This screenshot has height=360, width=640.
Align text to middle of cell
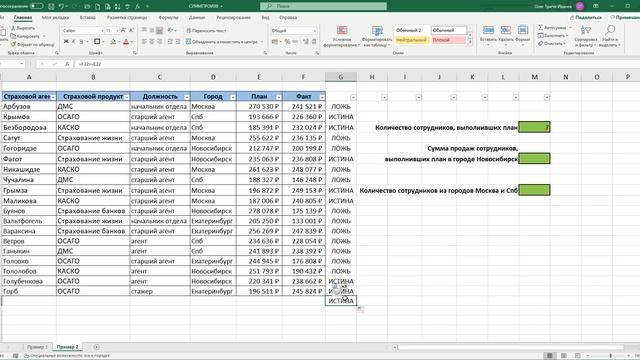(152, 31)
